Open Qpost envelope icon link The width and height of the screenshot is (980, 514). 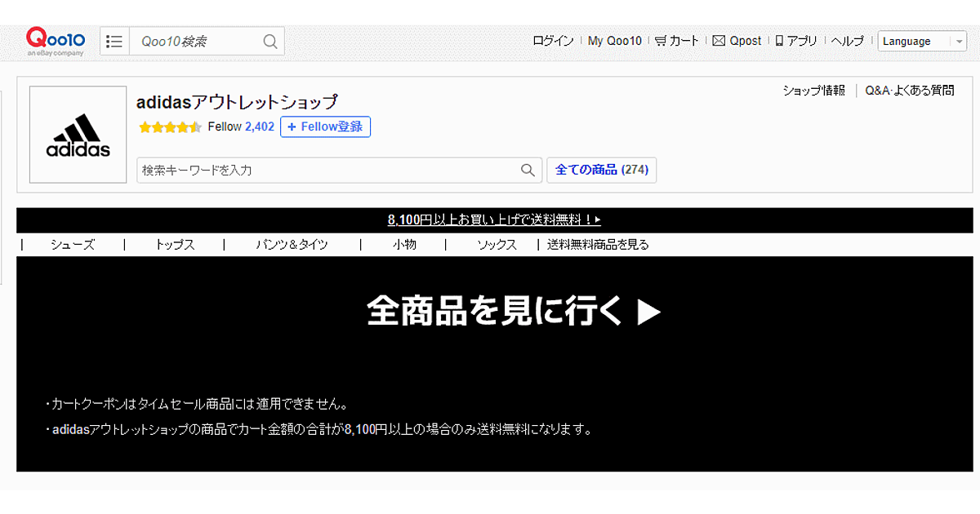pyautogui.click(x=719, y=41)
